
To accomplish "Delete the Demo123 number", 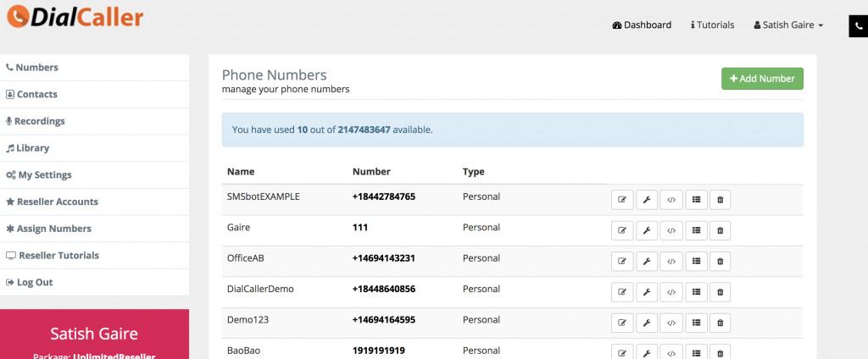I will [x=721, y=323].
